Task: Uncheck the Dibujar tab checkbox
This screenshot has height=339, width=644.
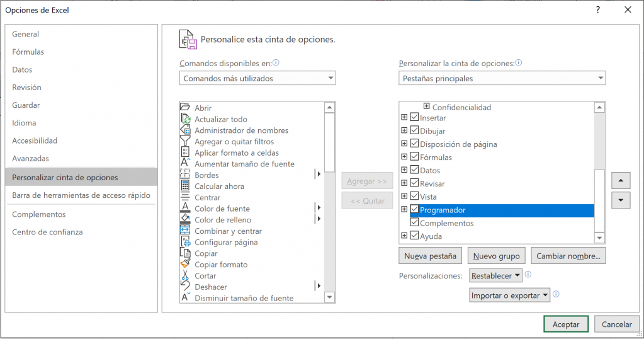Action: 414,130
